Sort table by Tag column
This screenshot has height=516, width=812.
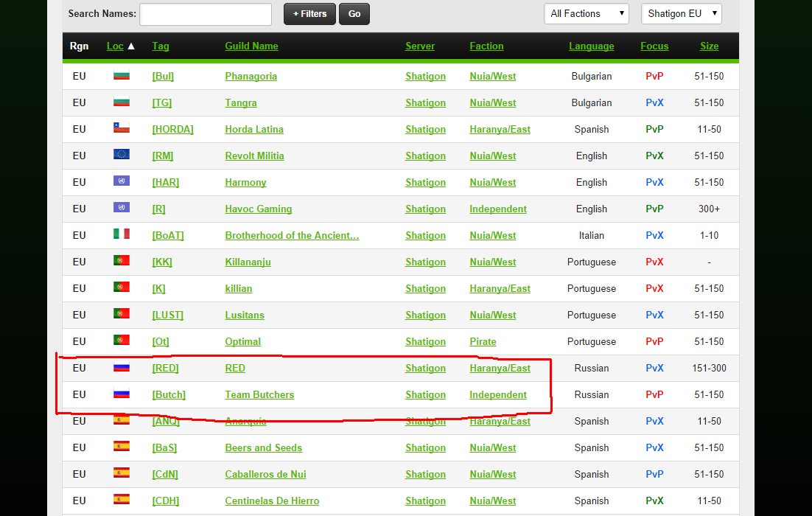click(161, 46)
